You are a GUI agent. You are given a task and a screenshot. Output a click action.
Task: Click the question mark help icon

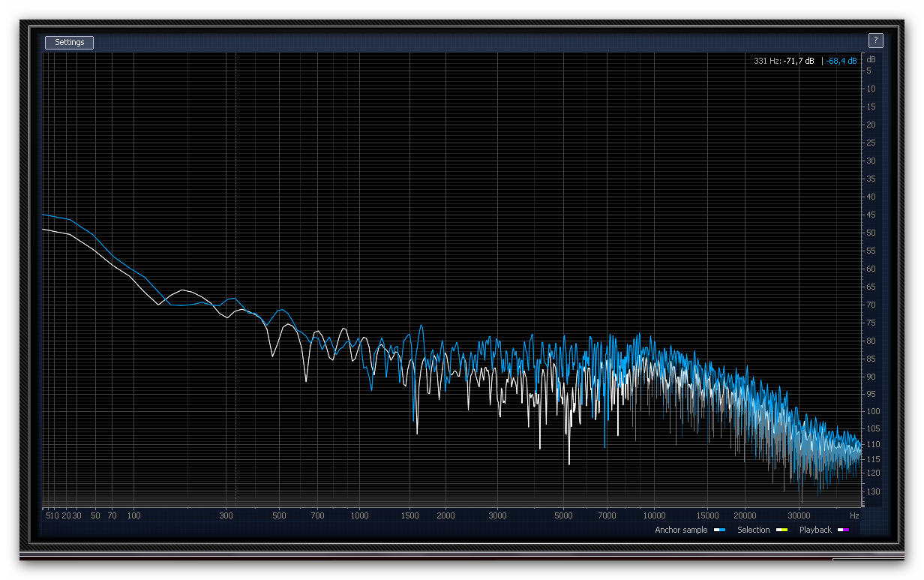click(875, 41)
